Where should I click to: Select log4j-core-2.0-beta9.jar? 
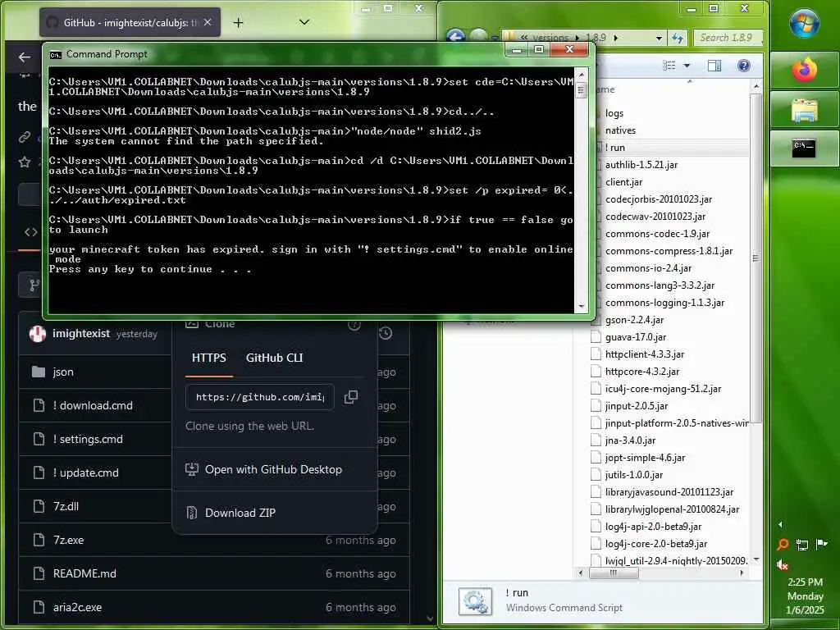click(x=656, y=544)
